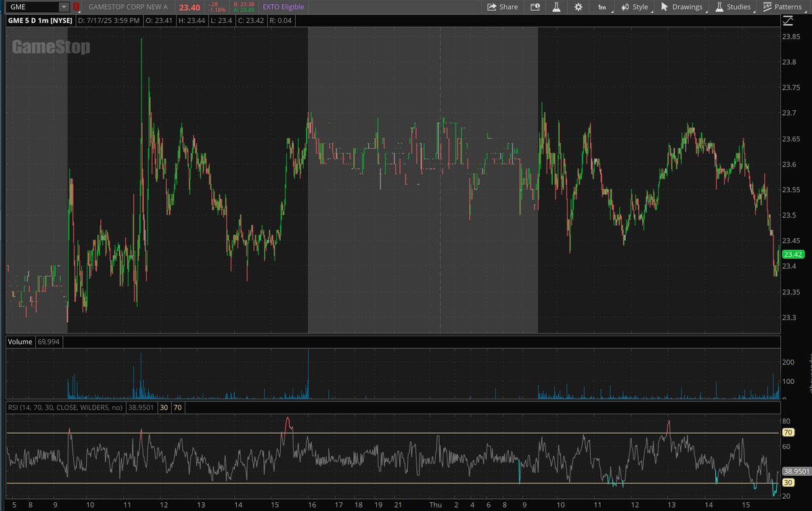Click the EXTO Eligible label

(284, 7)
